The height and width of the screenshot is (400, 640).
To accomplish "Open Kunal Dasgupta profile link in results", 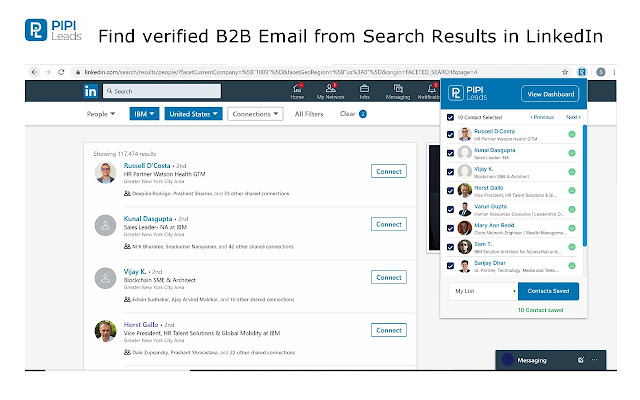I will (x=148, y=218).
